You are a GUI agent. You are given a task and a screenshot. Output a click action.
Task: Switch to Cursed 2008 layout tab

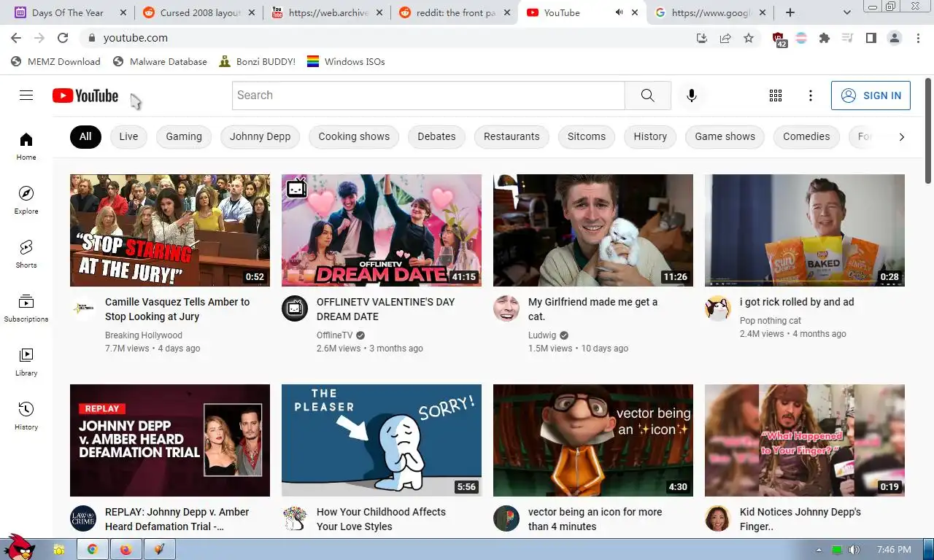pyautogui.click(x=198, y=12)
